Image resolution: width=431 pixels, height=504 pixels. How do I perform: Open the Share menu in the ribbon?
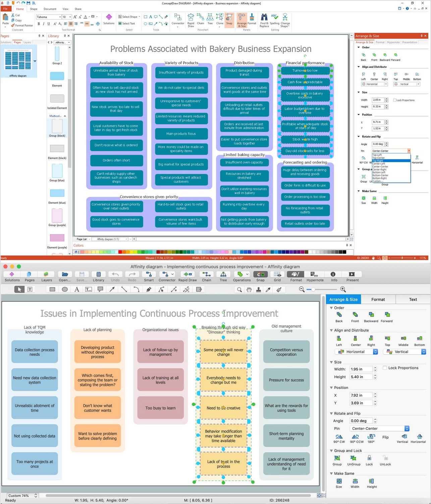point(78,9)
